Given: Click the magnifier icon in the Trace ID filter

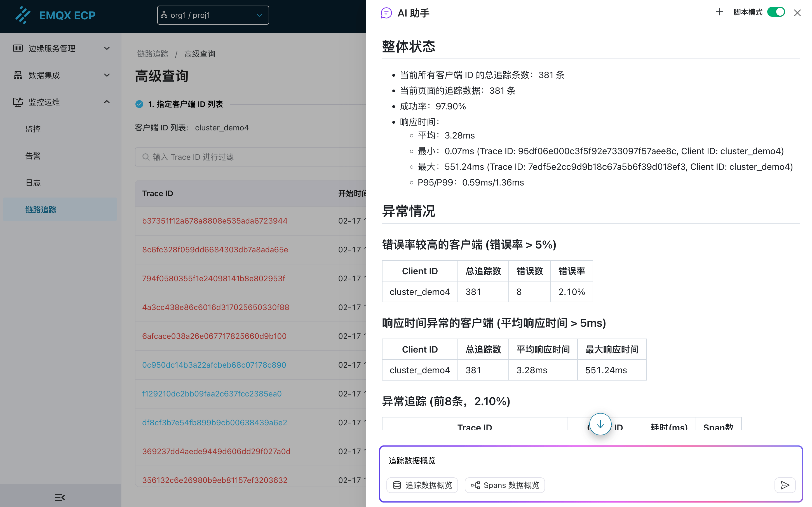Looking at the screenshot, I should 146,157.
